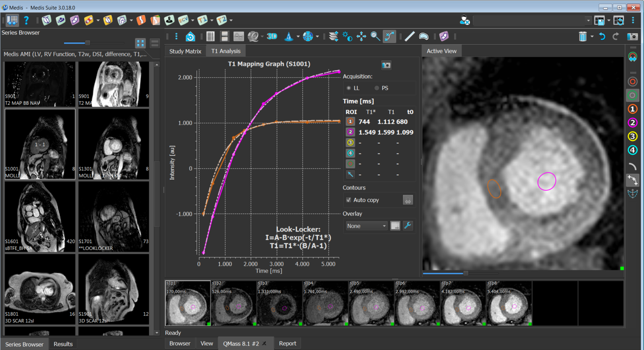
Task: Uncheck the Auto copy contours checkbox
Action: [x=348, y=200]
